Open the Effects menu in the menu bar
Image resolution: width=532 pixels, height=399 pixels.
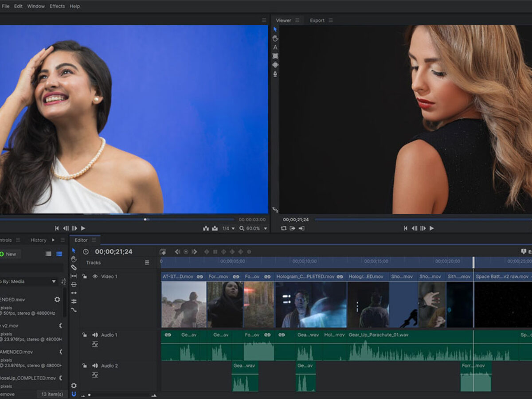(57, 6)
